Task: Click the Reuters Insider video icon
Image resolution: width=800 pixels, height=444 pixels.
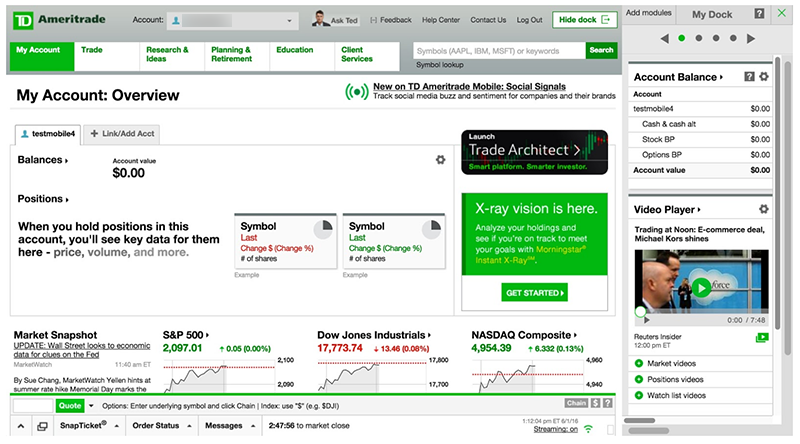Action: pyautogui.click(x=762, y=337)
